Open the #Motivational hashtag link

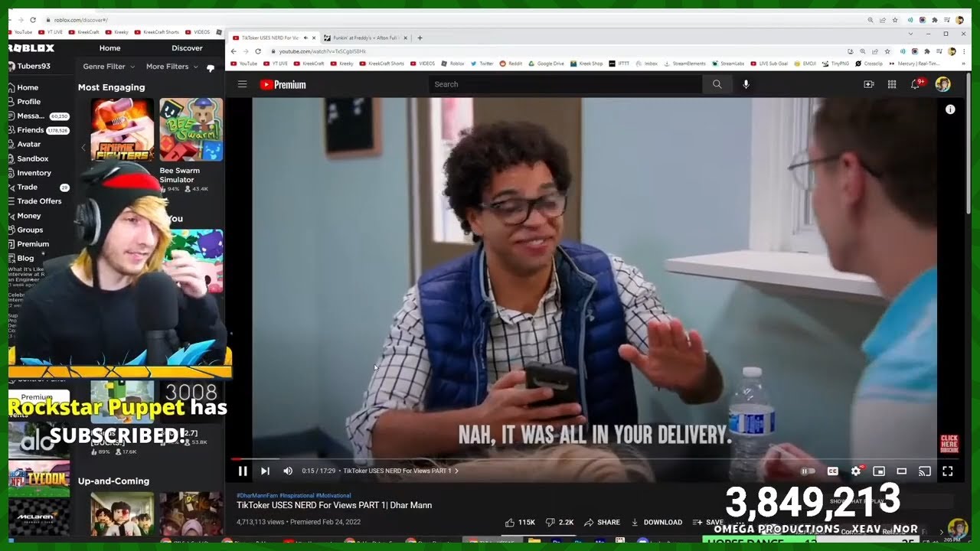tap(333, 496)
